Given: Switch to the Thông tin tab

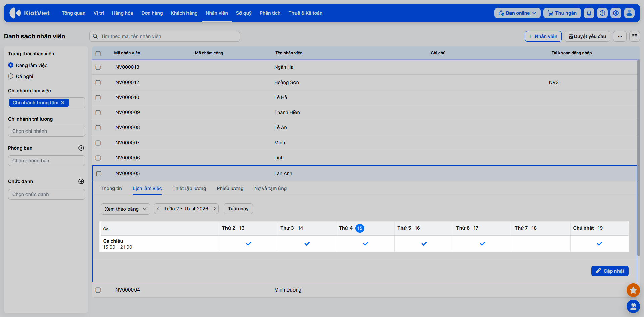Looking at the screenshot, I should point(111,188).
